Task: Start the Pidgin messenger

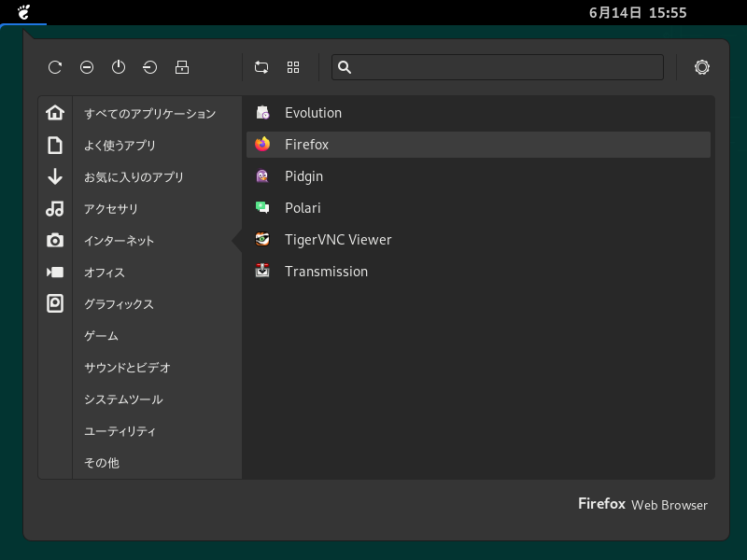Action: click(x=478, y=176)
